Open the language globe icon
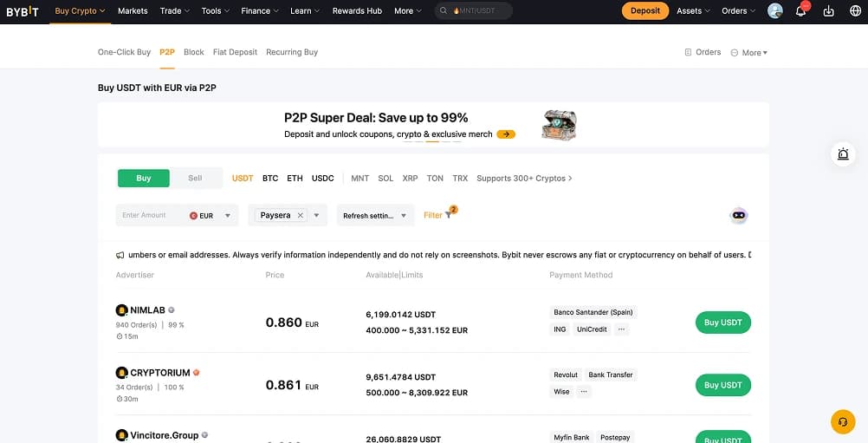868x443 pixels. point(855,11)
